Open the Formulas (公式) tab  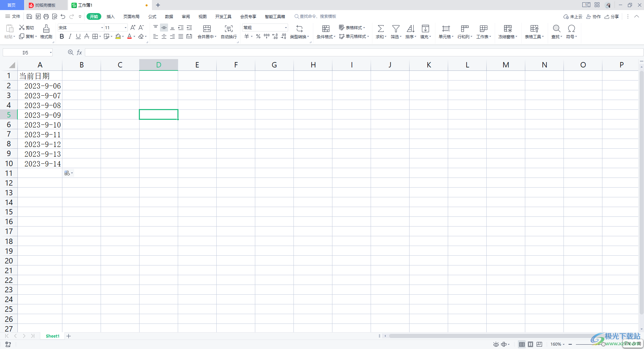click(152, 16)
